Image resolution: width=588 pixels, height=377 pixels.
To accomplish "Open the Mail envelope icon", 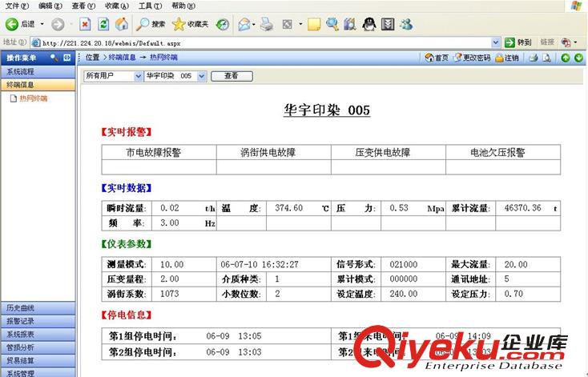I will point(244,24).
